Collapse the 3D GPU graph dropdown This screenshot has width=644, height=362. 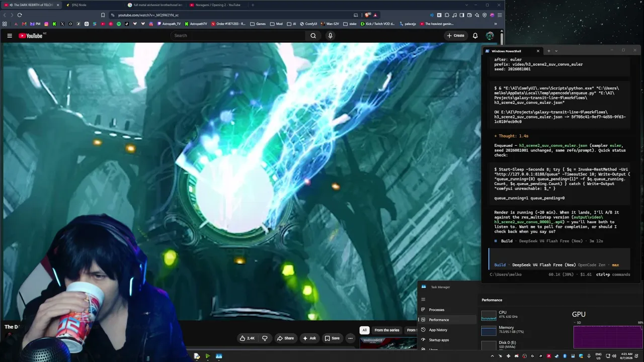[576, 322]
